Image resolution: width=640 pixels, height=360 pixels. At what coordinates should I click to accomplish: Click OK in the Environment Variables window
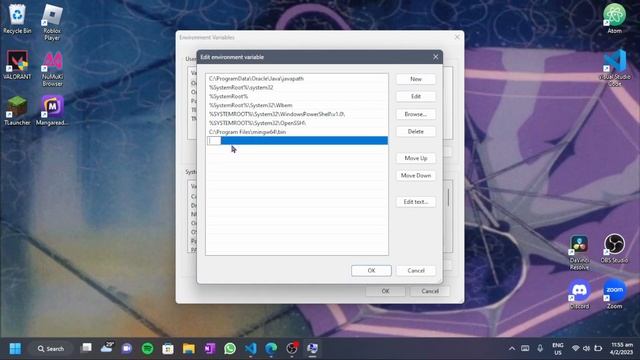point(385,291)
